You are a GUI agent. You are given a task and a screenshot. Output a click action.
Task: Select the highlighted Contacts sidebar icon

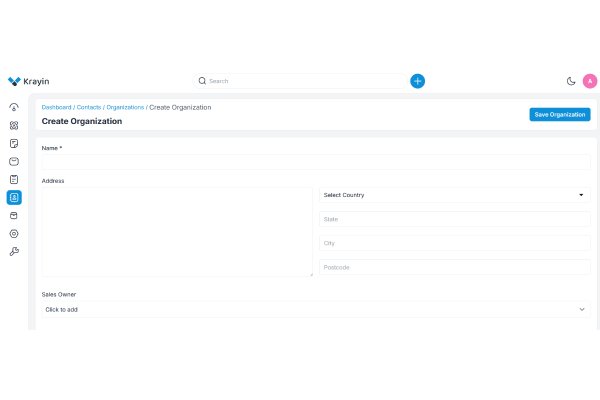pos(14,197)
